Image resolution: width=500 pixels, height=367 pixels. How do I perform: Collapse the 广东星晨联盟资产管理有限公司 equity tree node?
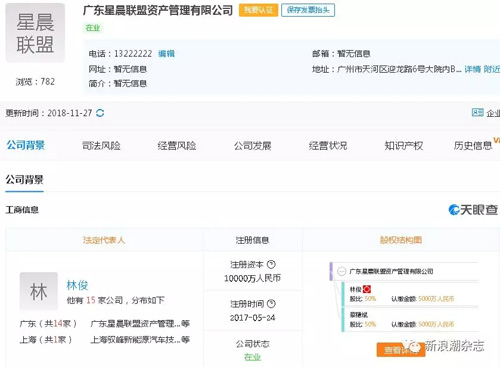tap(341, 271)
